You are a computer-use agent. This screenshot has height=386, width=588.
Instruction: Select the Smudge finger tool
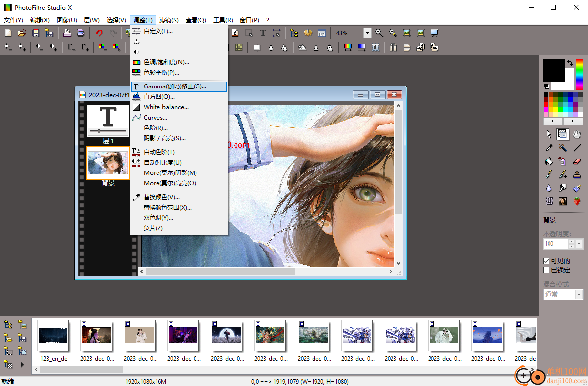pos(563,188)
